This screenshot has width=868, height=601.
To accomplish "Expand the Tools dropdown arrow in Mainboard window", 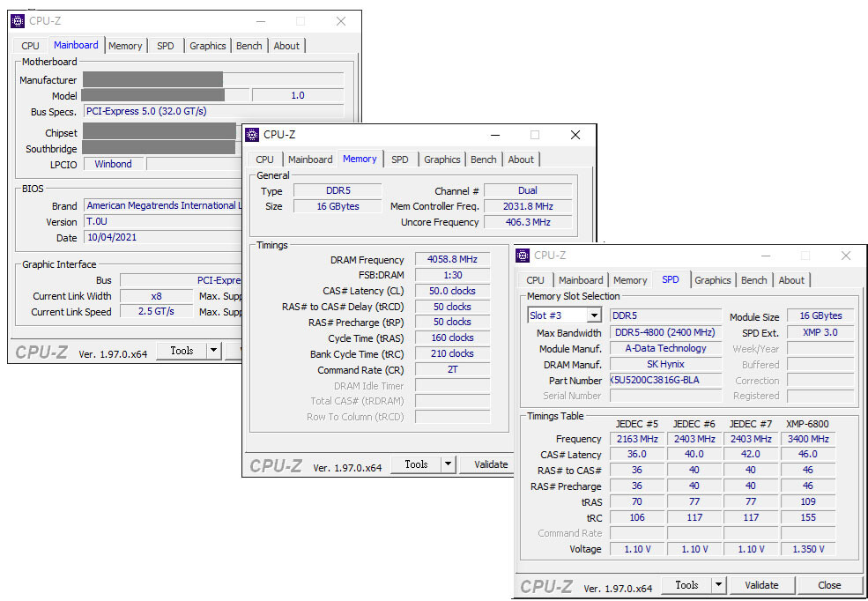I will click(213, 351).
